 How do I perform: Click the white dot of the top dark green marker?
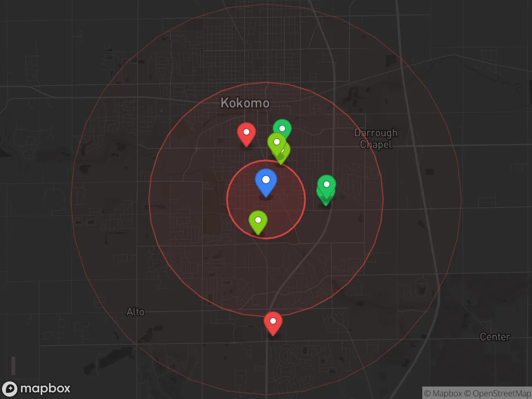pos(282,128)
